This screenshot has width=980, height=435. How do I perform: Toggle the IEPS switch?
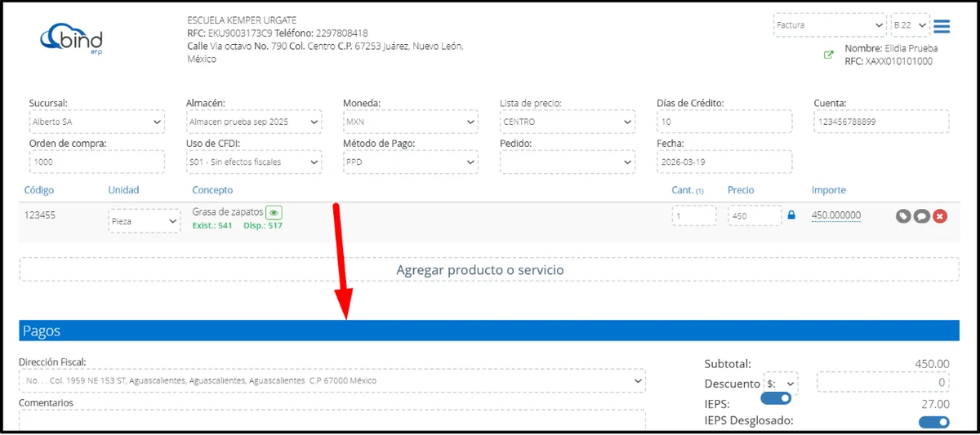(x=776, y=398)
